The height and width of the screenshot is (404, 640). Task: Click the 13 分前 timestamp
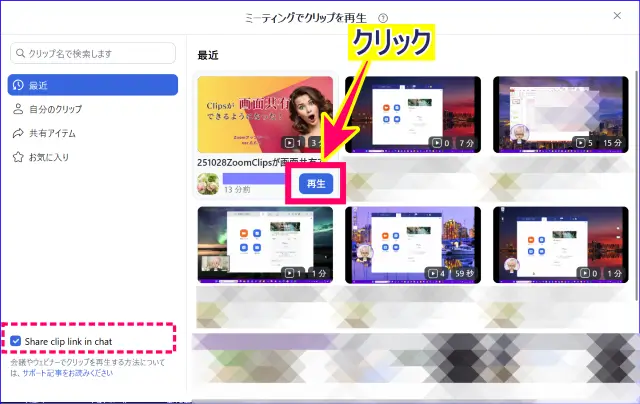pyautogui.click(x=237, y=190)
